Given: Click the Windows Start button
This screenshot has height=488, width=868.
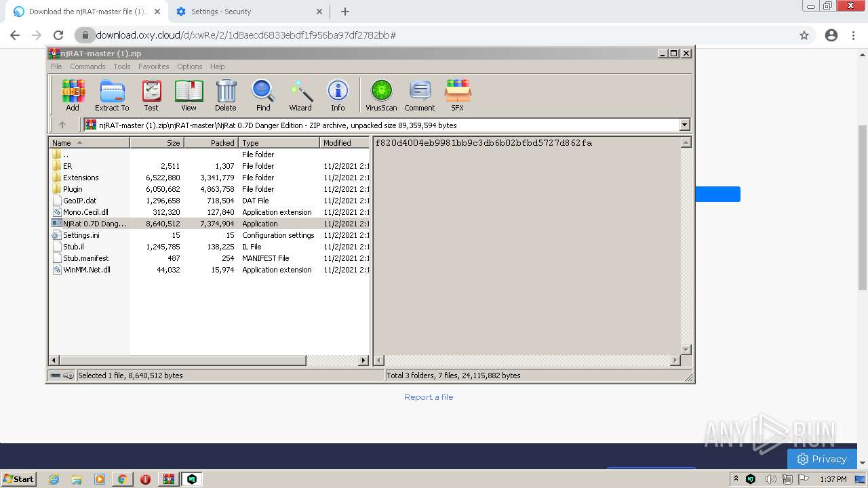Looking at the screenshot, I should (19, 479).
